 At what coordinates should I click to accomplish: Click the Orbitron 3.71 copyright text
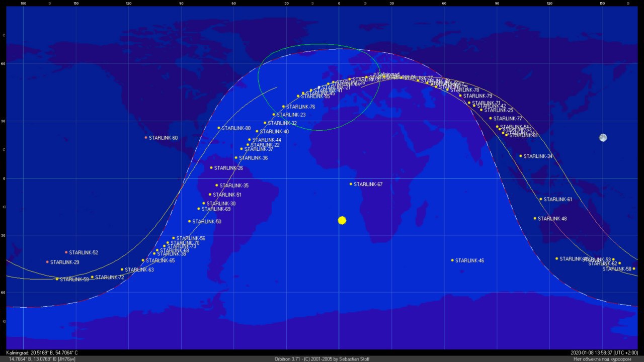pos(322,359)
